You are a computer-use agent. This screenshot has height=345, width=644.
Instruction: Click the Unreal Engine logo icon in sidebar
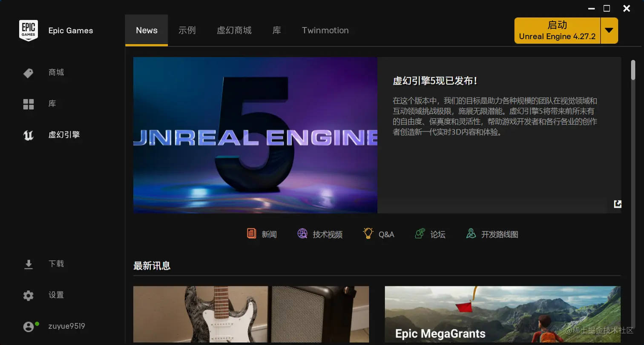pyautogui.click(x=28, y=135)
